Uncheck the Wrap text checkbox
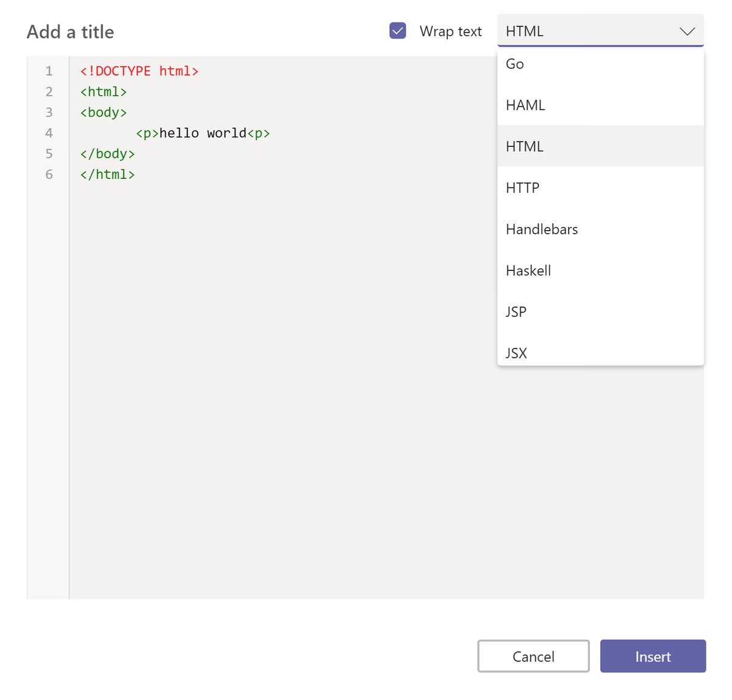This screenshot has width=732, height=700. [x=398, y=31]
